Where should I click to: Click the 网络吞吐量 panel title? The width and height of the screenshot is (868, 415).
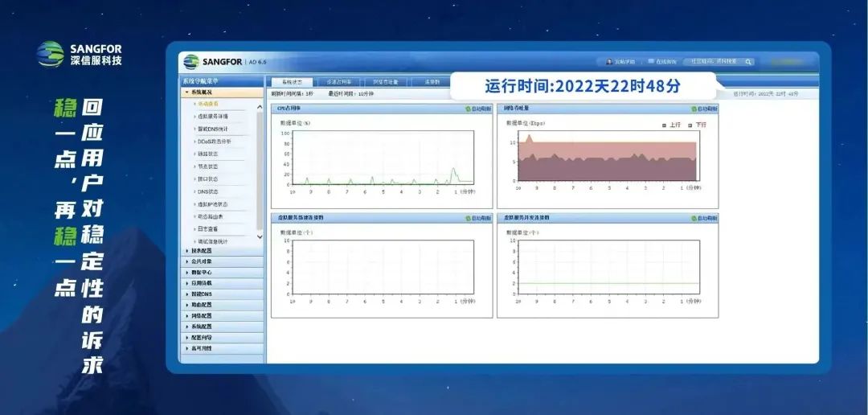pos(517,109)
